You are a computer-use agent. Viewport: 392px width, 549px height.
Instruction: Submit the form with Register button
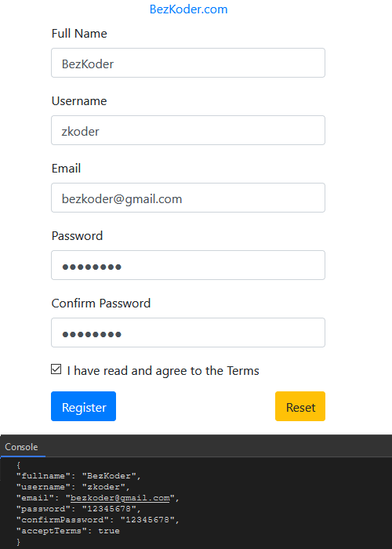[x=83, y=406]
